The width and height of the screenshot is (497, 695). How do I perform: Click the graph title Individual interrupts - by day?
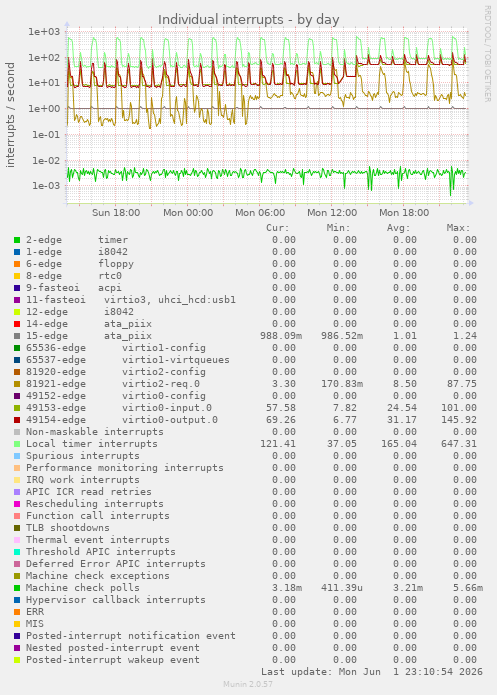(249, 20)
